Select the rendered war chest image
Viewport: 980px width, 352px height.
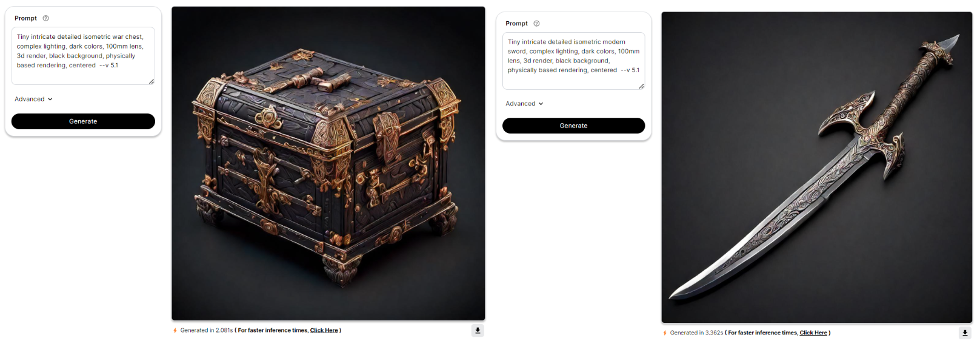tap(328, 164)
